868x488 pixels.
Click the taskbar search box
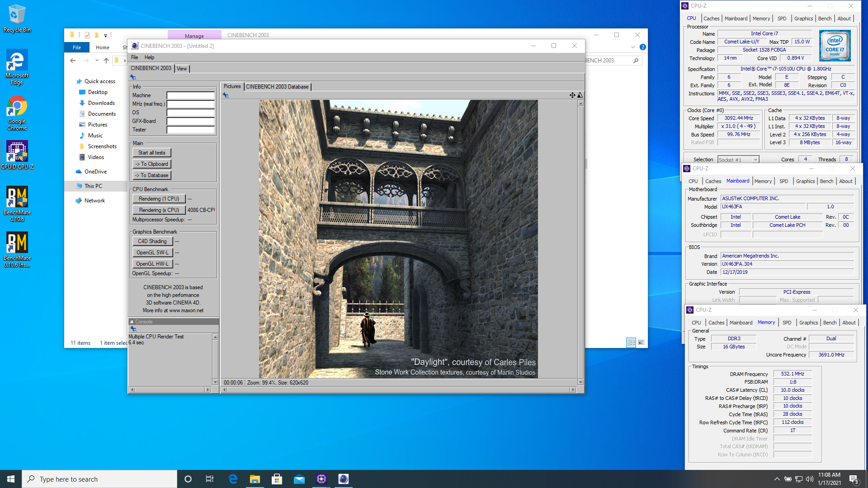tap(99, 479)
